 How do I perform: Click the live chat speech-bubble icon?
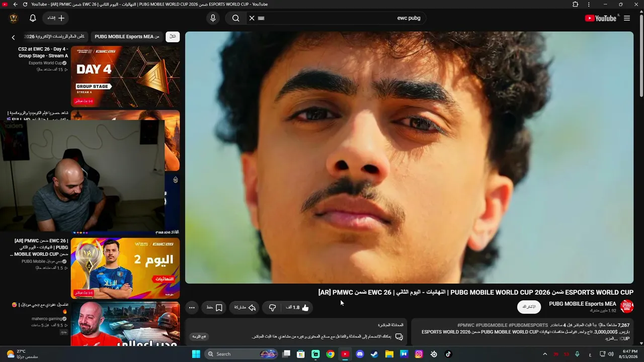(399, 336)
